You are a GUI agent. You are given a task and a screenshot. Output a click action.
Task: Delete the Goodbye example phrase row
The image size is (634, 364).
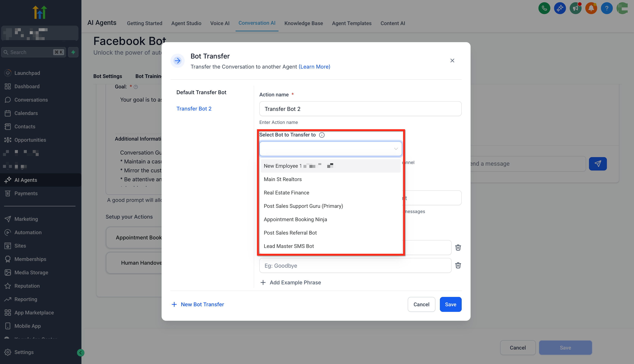tap(458, 266)
